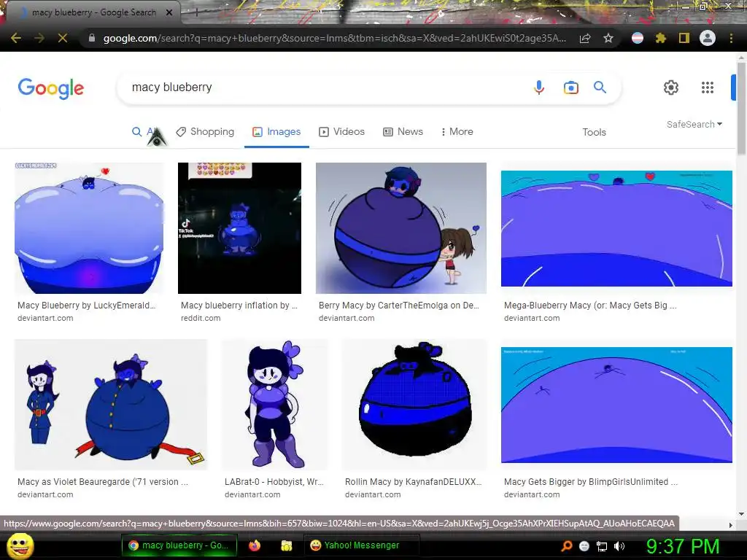747x560 pixels.
Task: Click the round face tray icon
Action: click(584, 546)
